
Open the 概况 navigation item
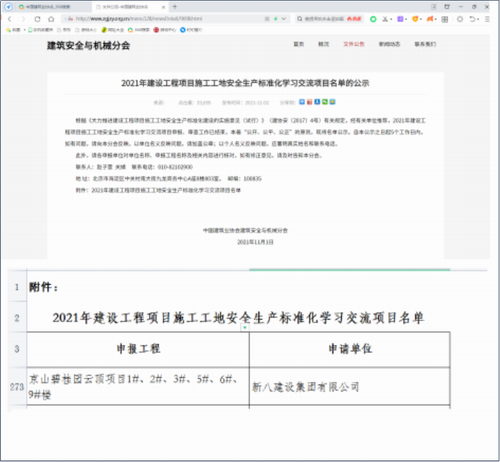pos(323,44)
